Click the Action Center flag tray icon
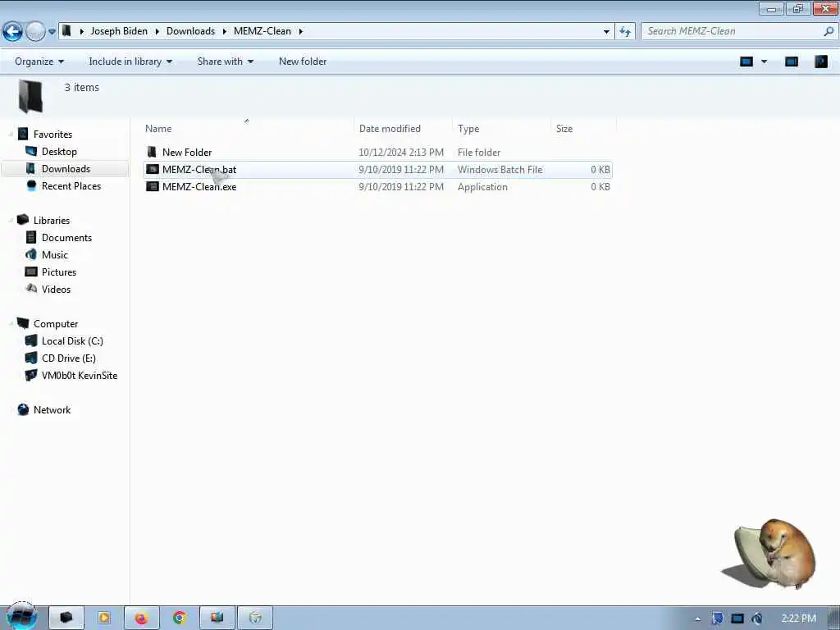The image size is (840, 630). point(717,619)
